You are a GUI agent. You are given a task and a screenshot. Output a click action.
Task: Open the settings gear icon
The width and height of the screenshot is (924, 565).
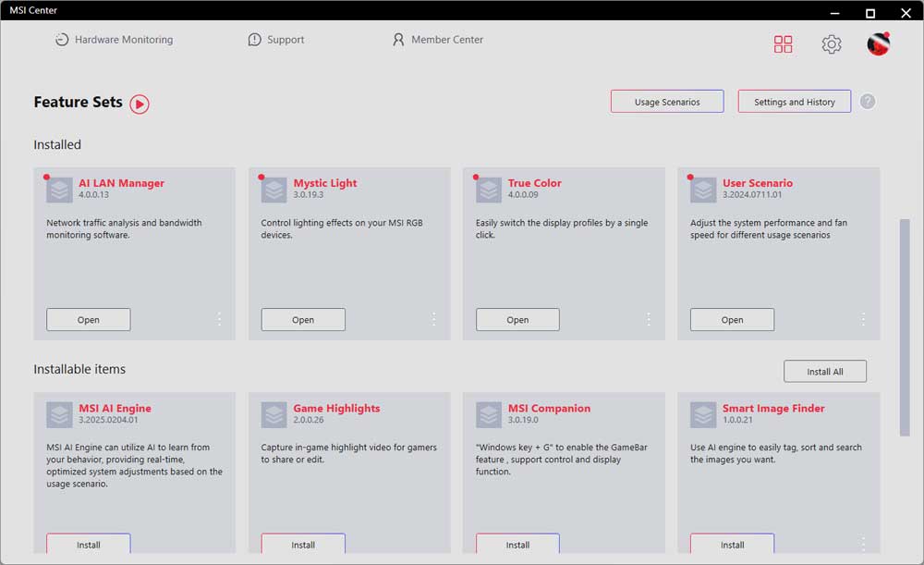coord(831,44)
